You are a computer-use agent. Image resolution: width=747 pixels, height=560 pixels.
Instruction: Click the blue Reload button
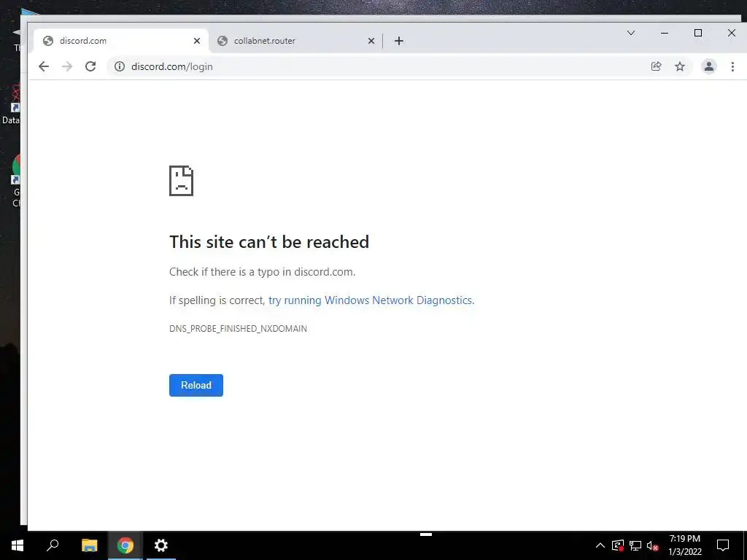(196, 385)
